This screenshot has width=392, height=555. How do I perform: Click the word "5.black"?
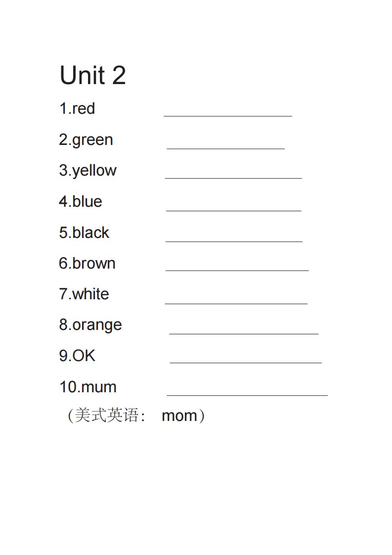coord(84,232)
